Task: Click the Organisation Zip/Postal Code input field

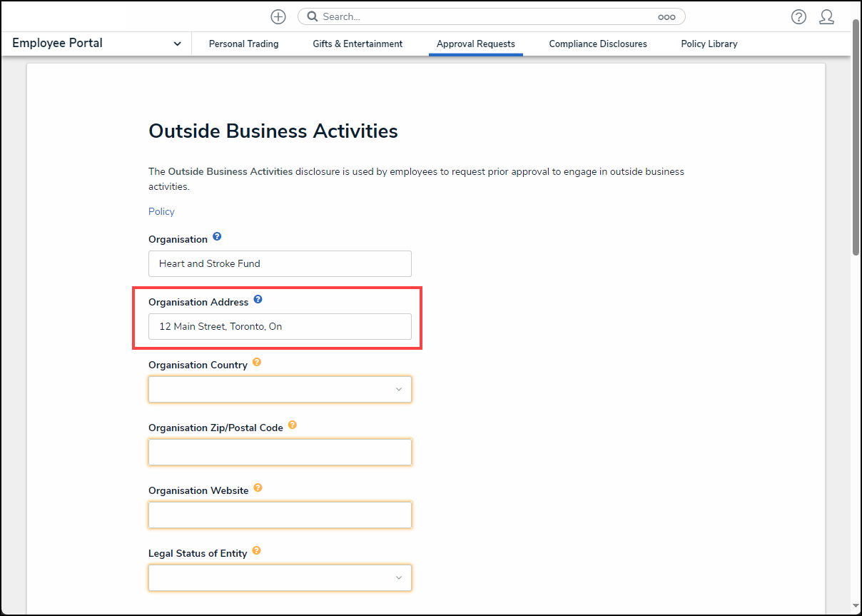Action: (280, 452)
